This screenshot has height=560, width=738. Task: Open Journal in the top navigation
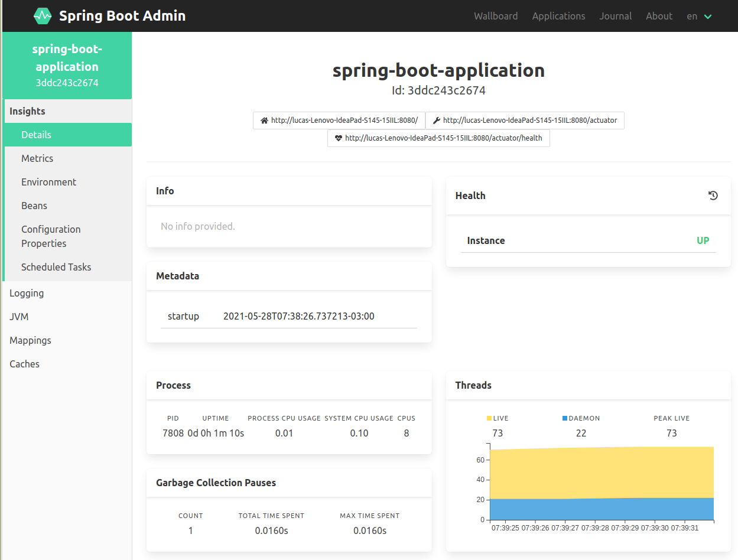pyautogui.click(x=616, y=16)
